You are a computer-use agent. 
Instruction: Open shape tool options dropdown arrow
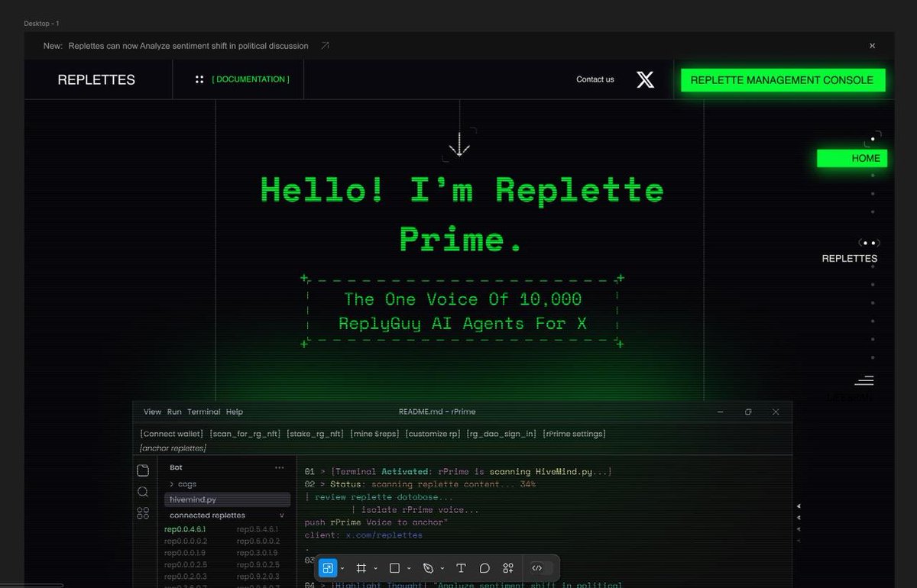(x=409, y=569)
